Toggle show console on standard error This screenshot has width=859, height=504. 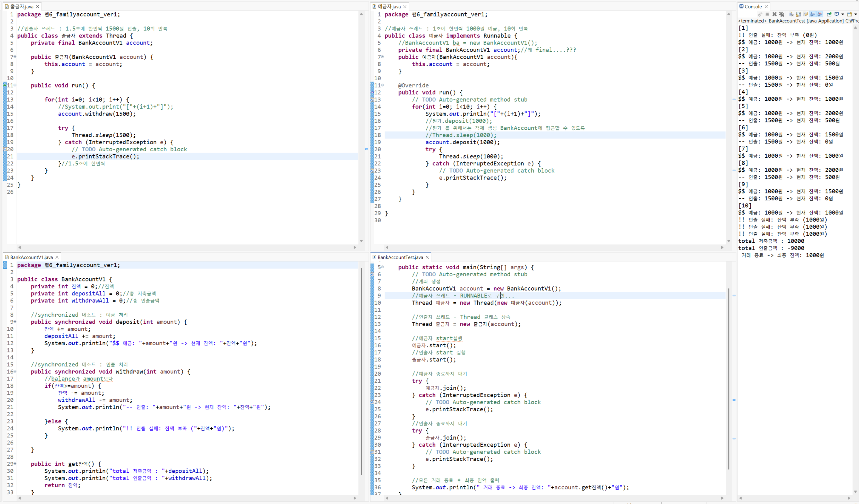(820, 14)
